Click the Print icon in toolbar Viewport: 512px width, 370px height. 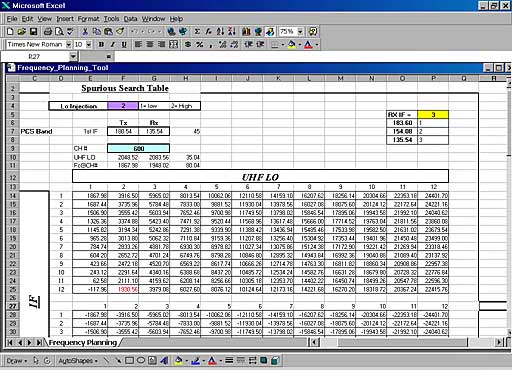tap(48, 32)
